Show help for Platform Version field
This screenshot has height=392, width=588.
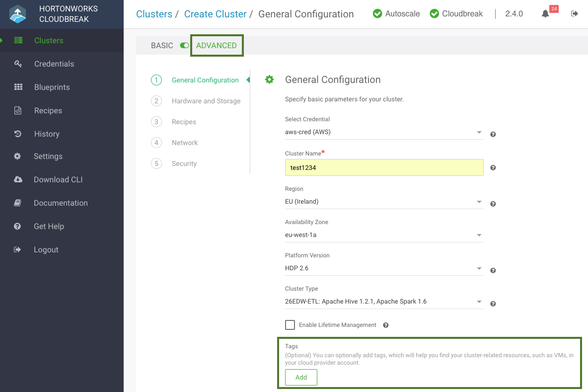coord(493,270)
